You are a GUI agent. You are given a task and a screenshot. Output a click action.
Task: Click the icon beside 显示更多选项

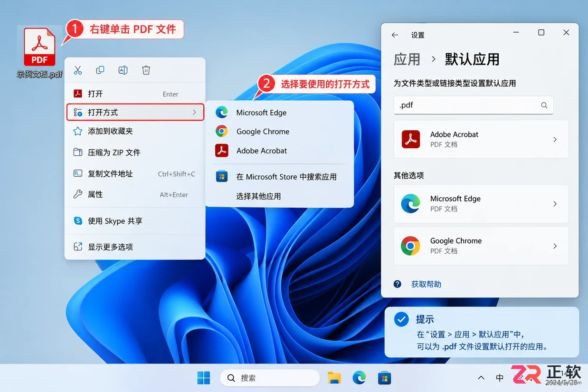point(78,247)
